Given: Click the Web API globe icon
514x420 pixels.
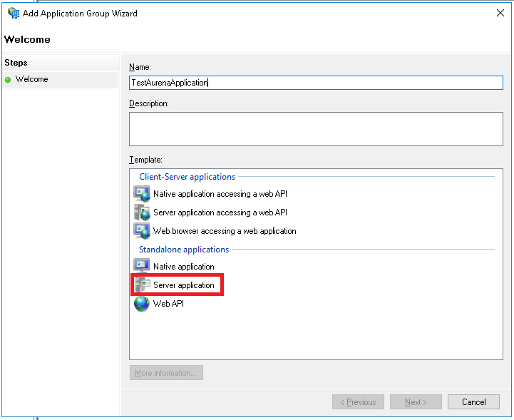Looking at the screenshot, I should (x=142, y=304).
